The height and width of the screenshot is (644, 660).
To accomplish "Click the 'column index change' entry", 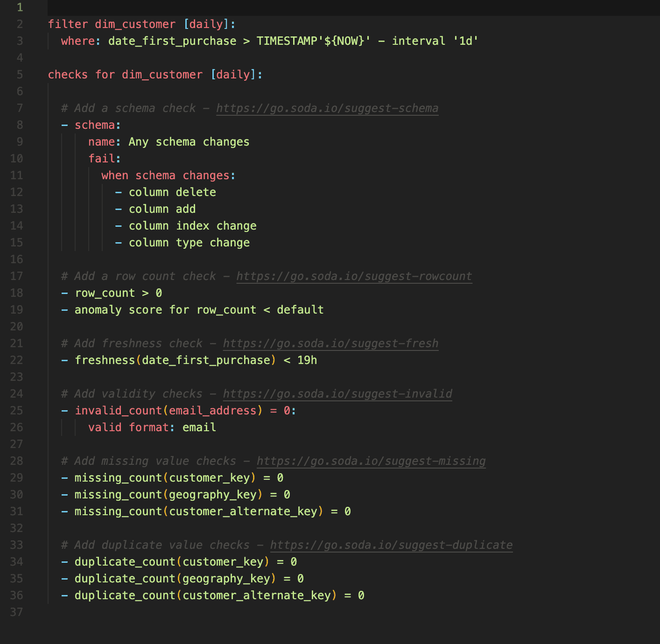I will tap(192, 226).
